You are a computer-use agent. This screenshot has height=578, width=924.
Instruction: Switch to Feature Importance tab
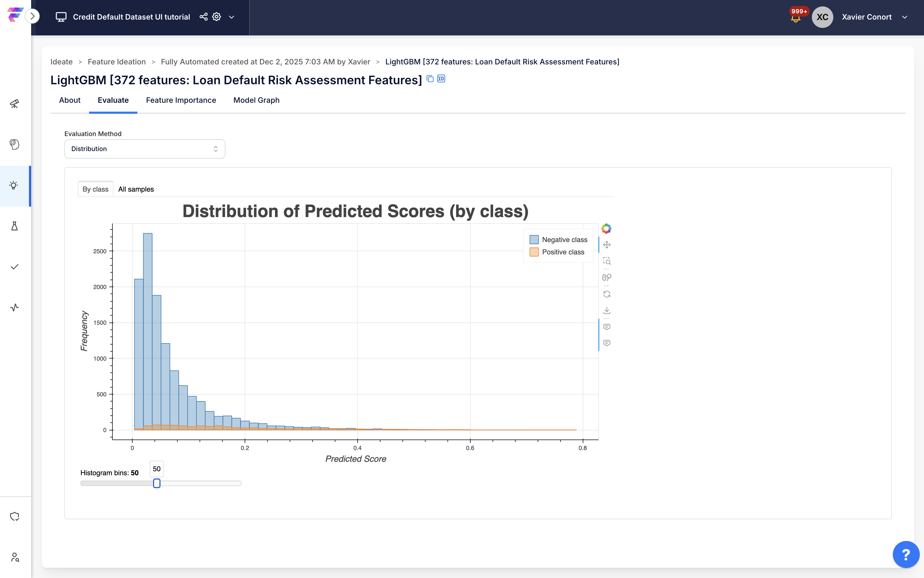click(181, 100)
